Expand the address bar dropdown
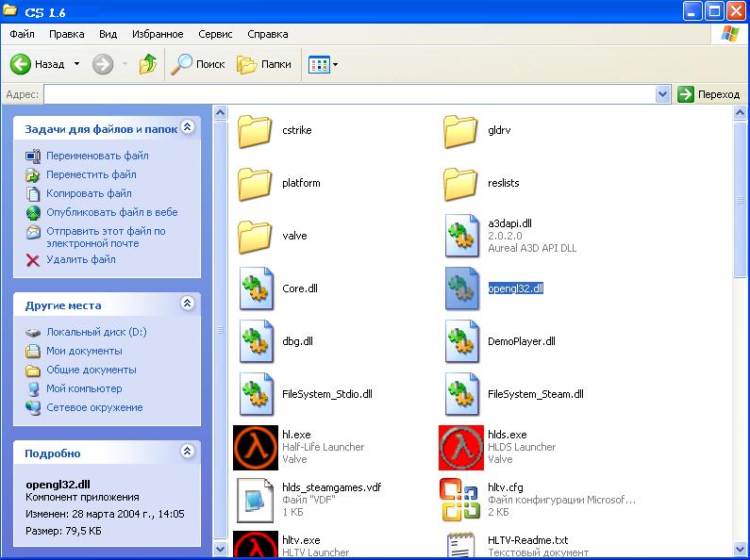The width and height of the screenshot is (750, 560). [x=662, y=94]
